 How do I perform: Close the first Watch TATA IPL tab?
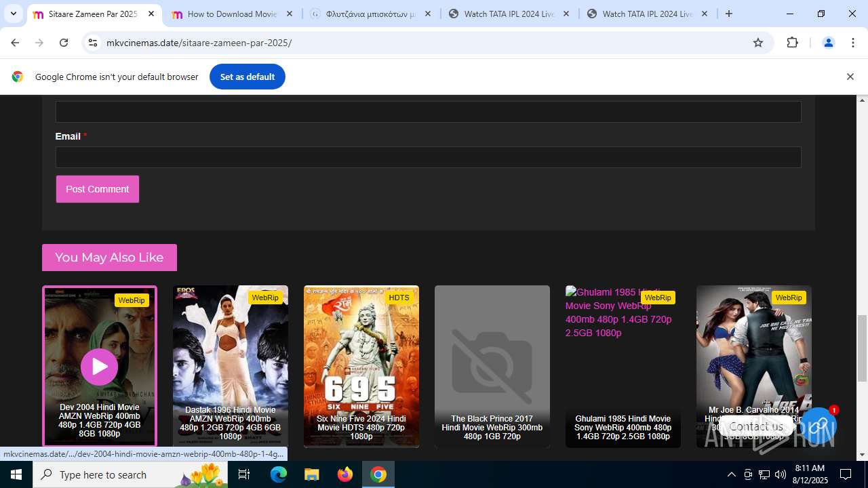coord(566,14)
